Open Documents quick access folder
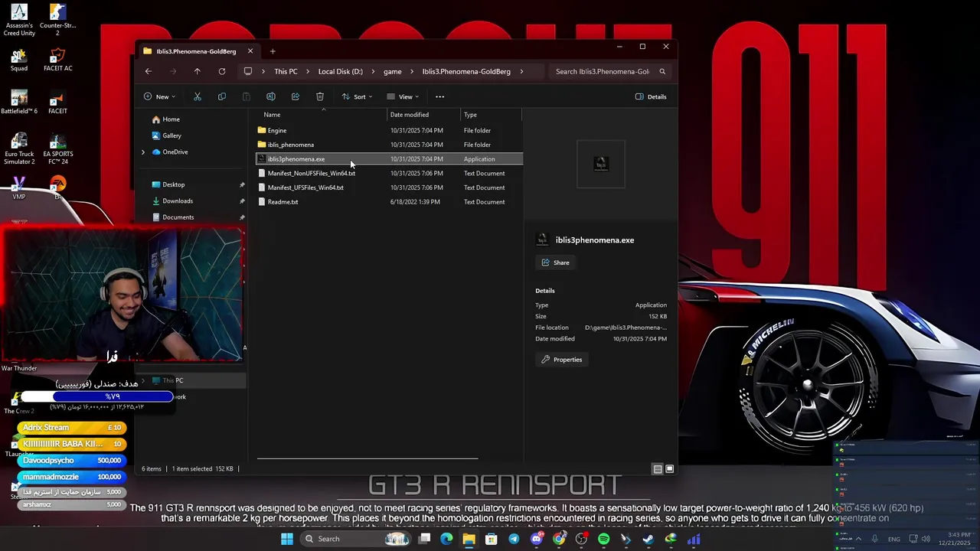The width and height of the screenshot is (980, 551). click(178, 217)
